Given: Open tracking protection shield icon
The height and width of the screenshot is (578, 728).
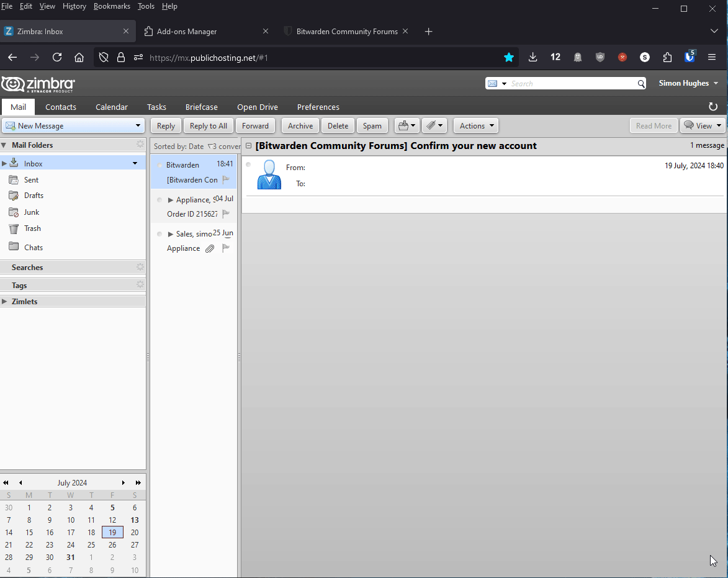Looking at the screenshot, I should (104, 57).
